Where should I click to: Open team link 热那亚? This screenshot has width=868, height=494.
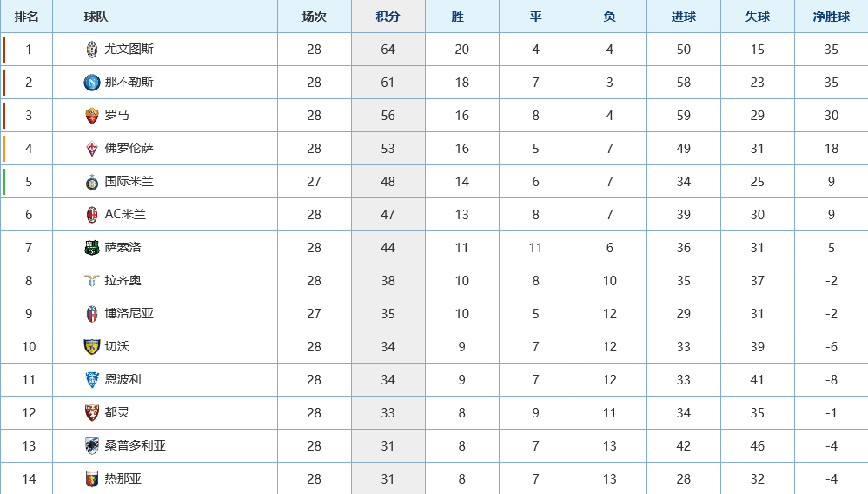click(x=123, y=478)
